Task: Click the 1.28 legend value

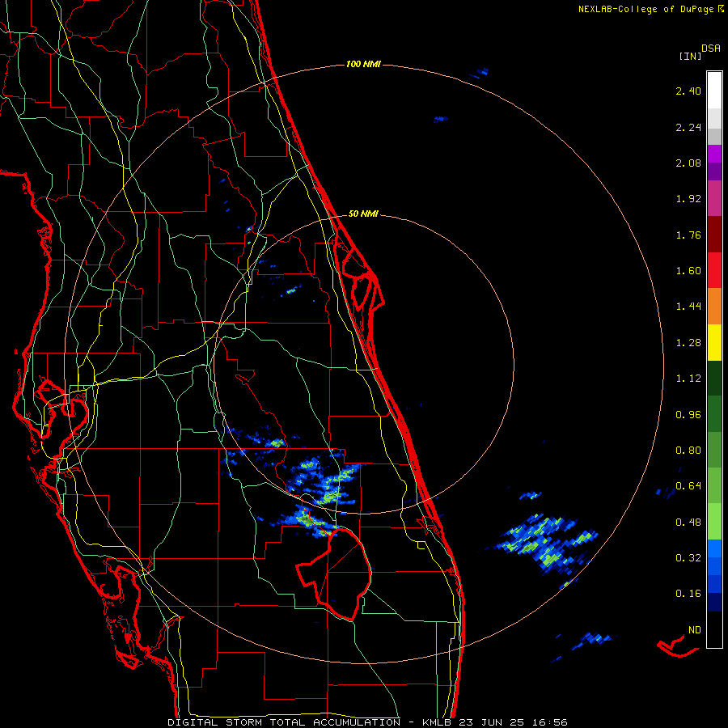Action: click(688, 343)
